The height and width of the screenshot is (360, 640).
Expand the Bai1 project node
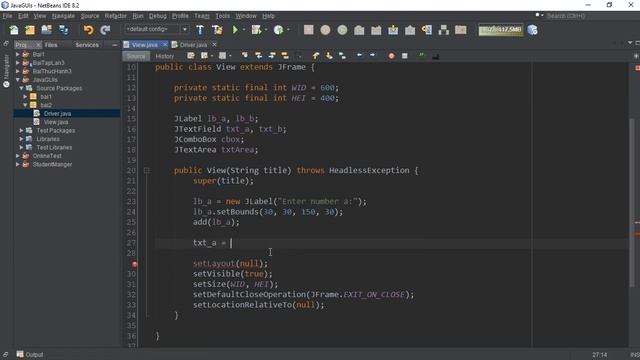click(x=18, y=54)
